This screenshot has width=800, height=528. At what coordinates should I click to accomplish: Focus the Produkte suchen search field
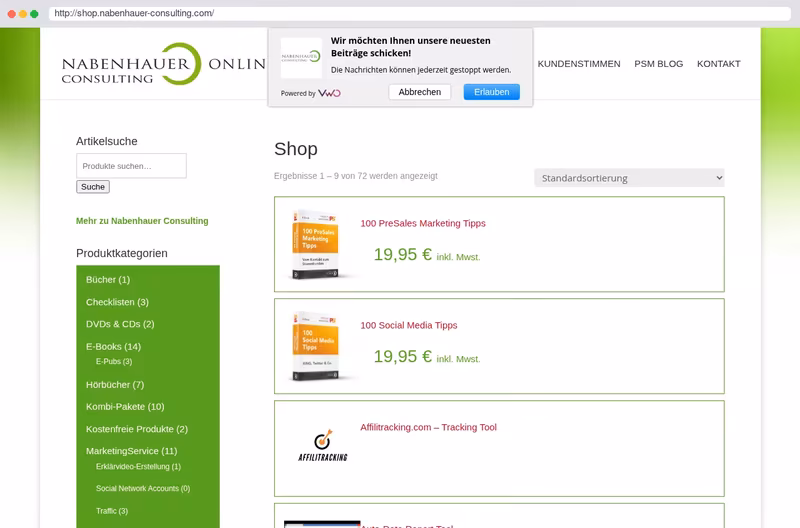coord(131,166)
